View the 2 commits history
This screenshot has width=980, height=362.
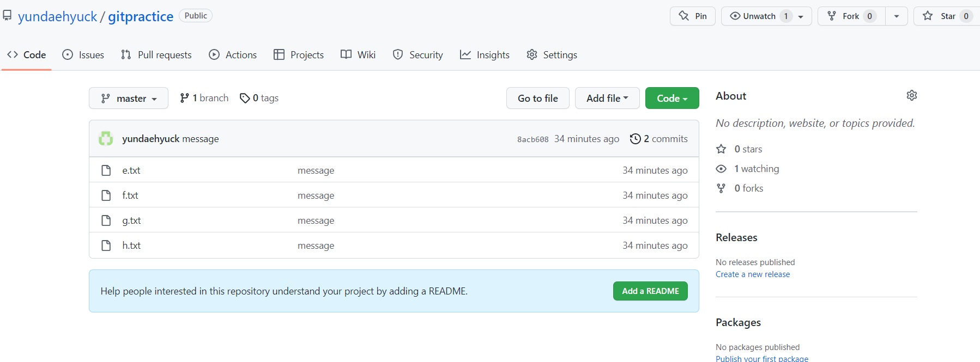coord(658,139)
